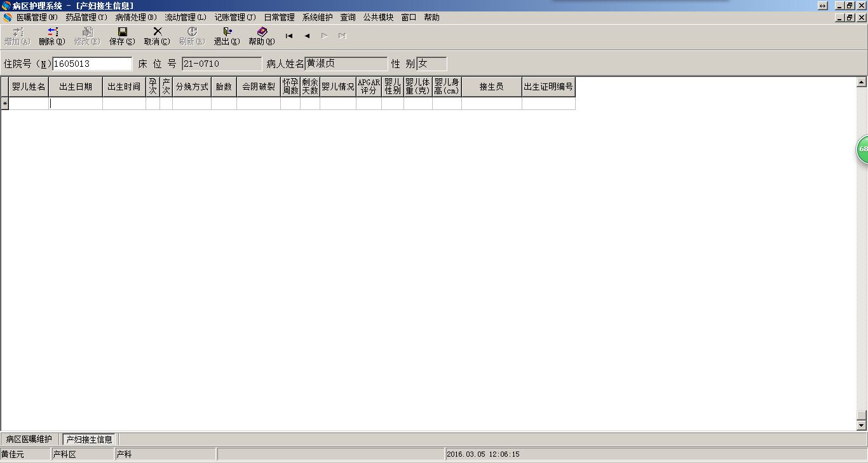Click the 增加 (Add) toolbar icon

pos(17,36)
